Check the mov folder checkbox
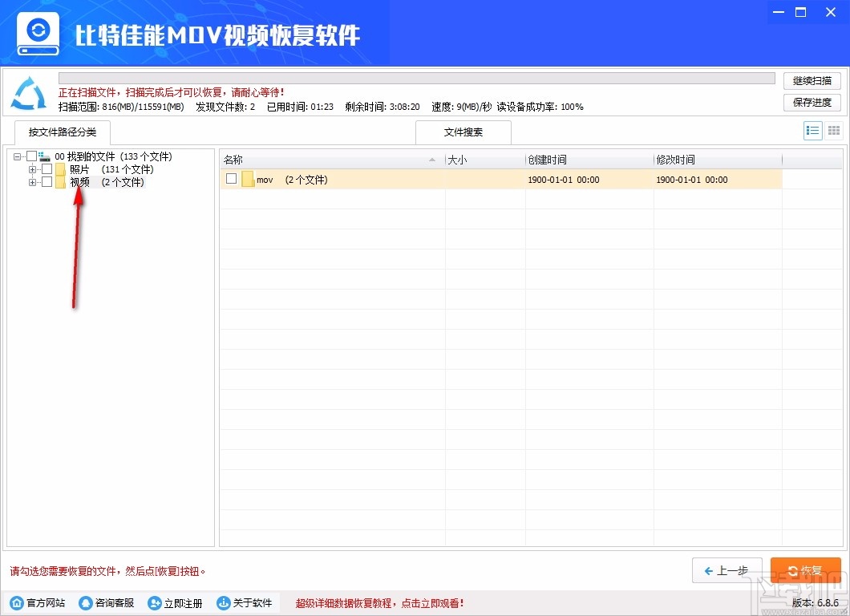The height and width of the screenshot is (616, 850). click(x=231, y=179)
